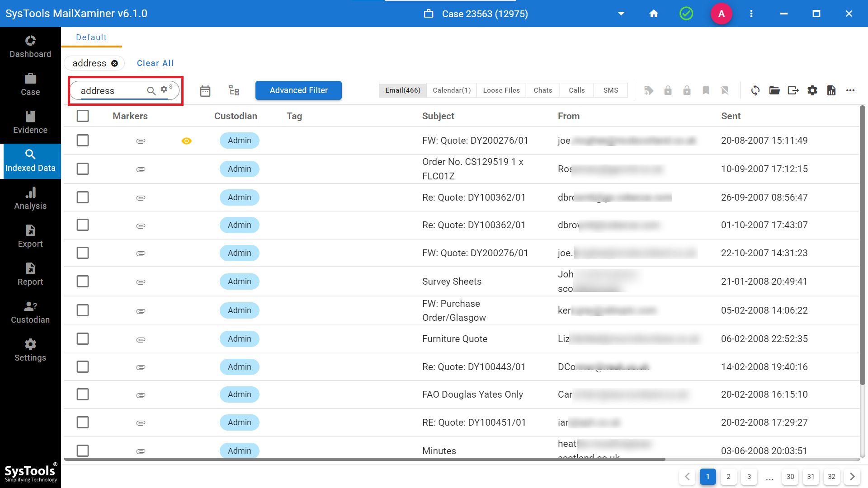The image size is (868, 488).
Task: Open the Custodian section
Action: 30,313
